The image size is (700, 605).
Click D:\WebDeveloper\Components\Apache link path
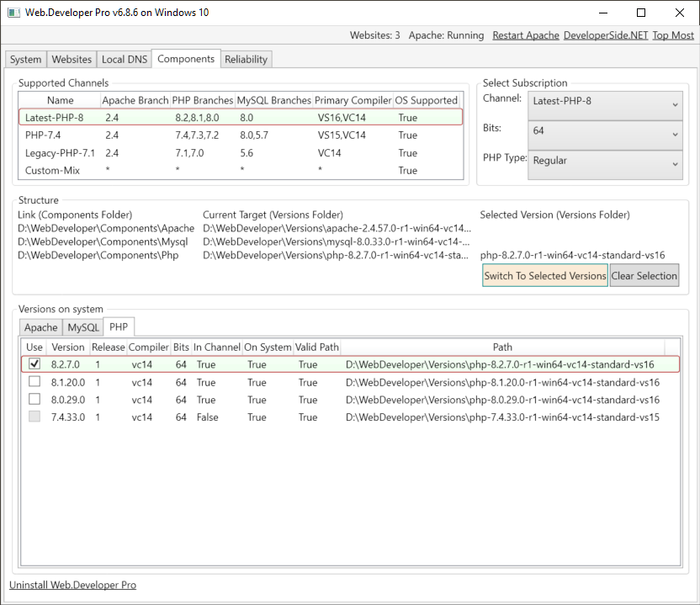[106, 228]
